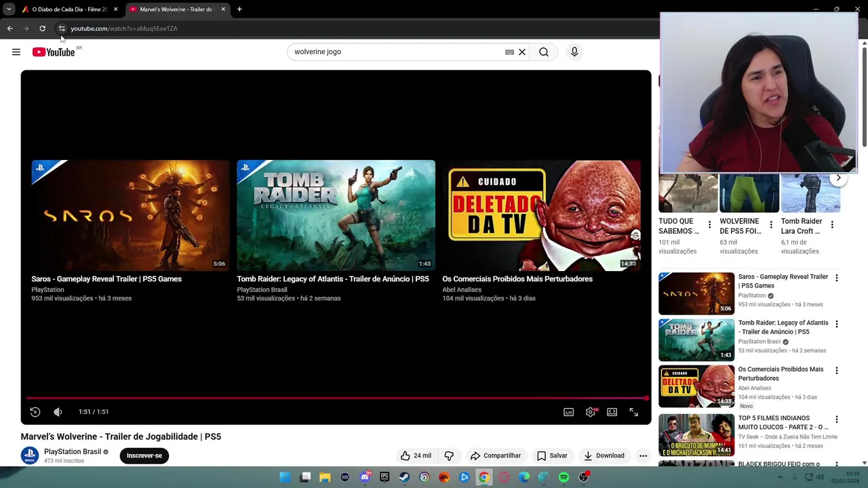Viewport: 868px width, 488px height.
Task: Open options for sidebar Comerciais Proibidos video
Action: (836, 371)
